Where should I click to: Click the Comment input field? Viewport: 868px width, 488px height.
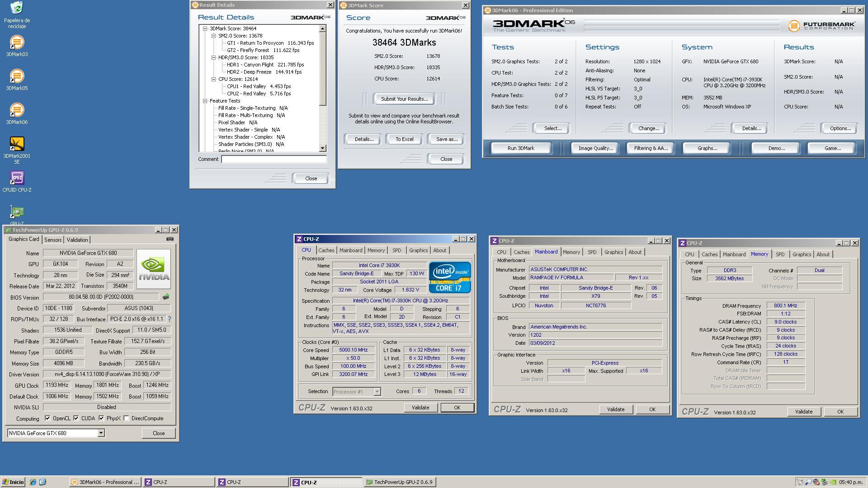[274, 159]
